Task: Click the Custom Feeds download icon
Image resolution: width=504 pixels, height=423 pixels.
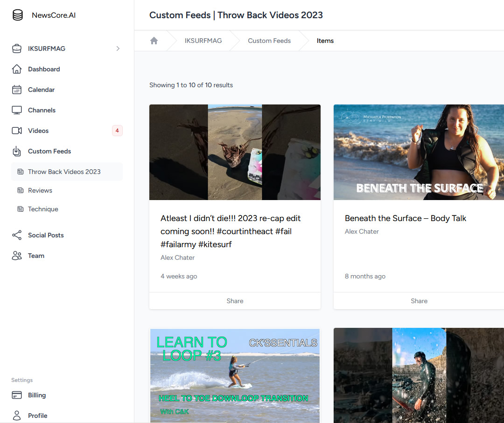Action: [17, 151]
